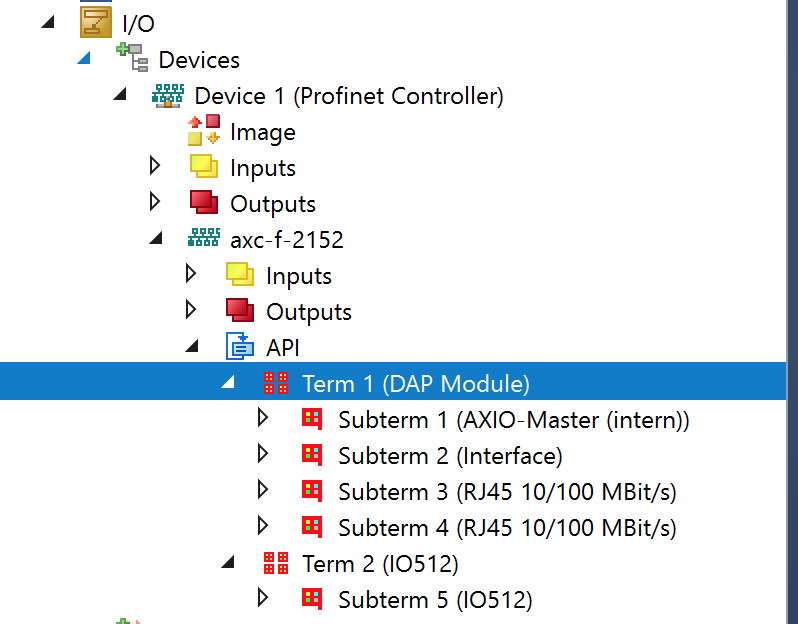
Task: Expand Inputs under Device 1
Action: 155,165
